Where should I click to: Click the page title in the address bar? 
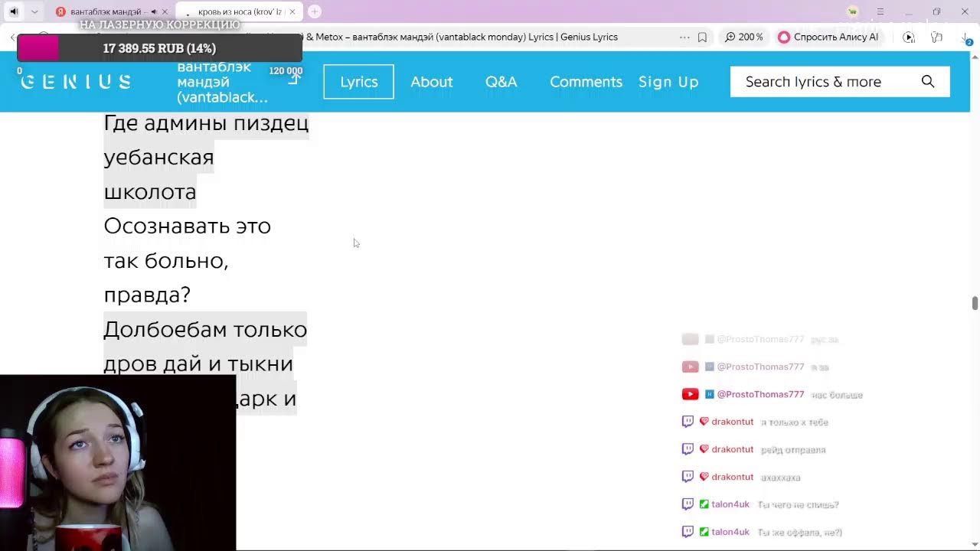coord(462,37)
